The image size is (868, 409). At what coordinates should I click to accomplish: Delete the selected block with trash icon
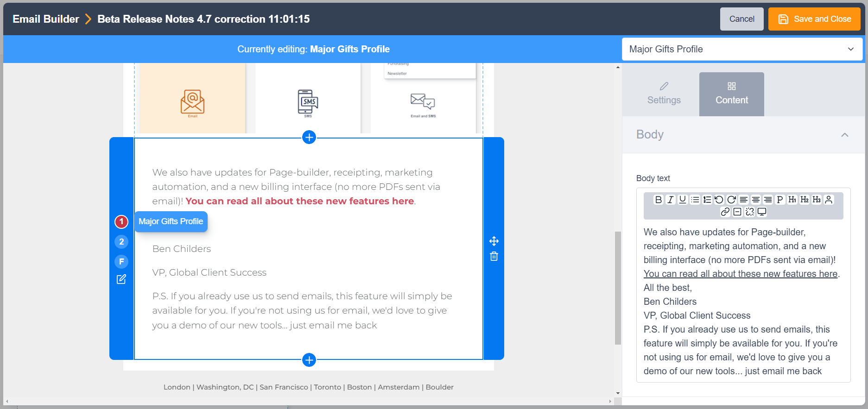pos(494,256)
